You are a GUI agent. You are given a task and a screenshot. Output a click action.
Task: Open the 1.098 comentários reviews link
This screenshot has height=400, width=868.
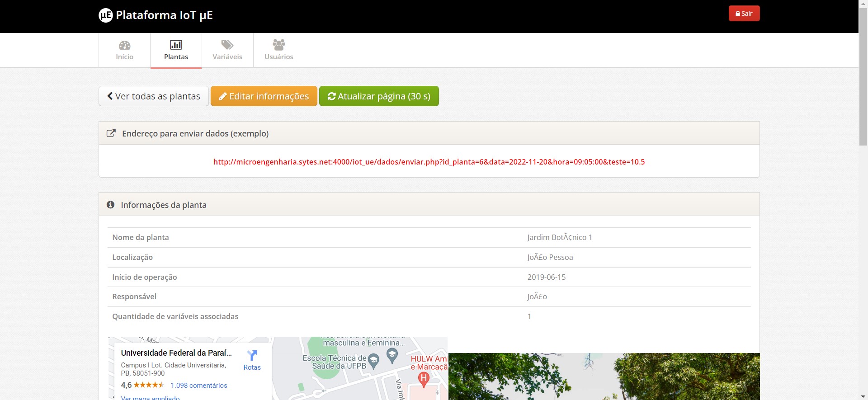pyautogui.click(x=199, y=386)
